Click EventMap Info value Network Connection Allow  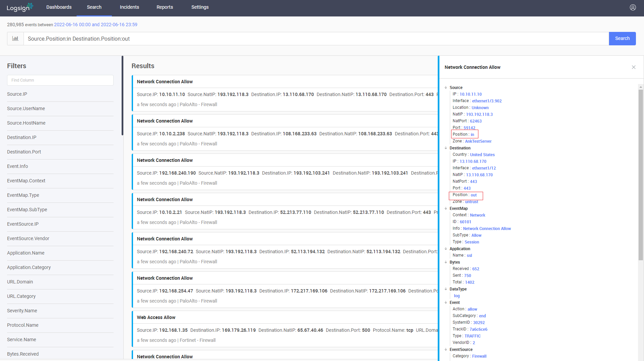coord(487,229)
